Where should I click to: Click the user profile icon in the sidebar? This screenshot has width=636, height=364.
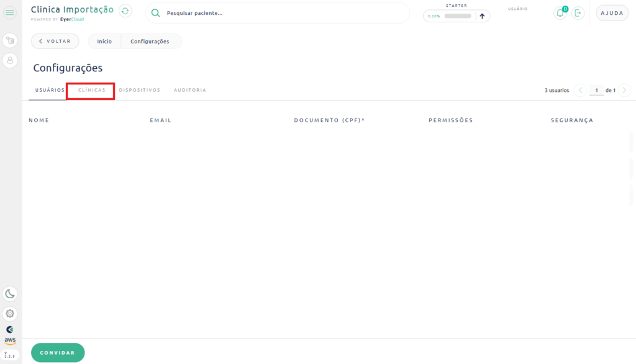point(10,60)
